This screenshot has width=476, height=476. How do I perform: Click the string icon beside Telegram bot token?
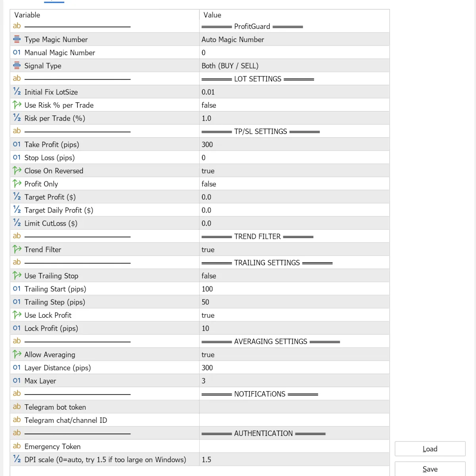17,407
